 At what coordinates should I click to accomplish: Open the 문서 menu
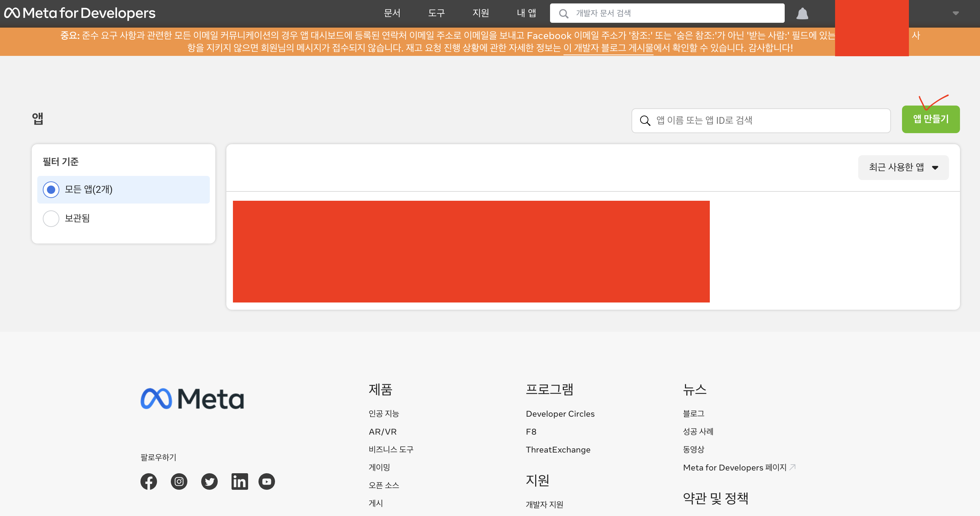point(392,13)
